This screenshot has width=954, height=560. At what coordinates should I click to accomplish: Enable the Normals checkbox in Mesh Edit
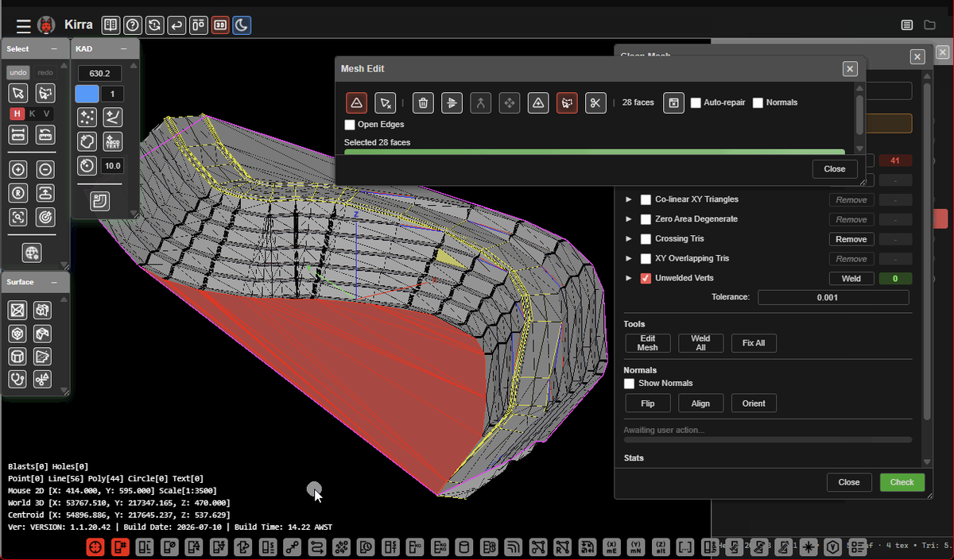pos(758,102)
